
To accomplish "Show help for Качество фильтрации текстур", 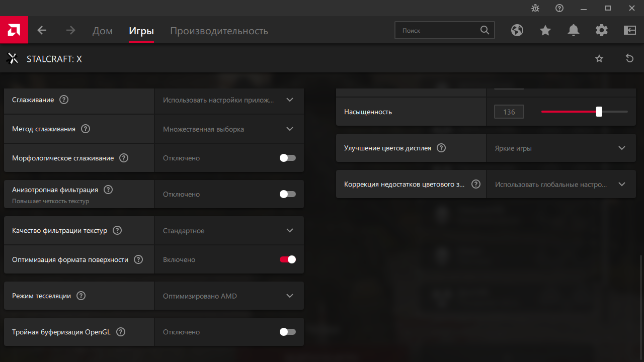I will pos(117,230).
